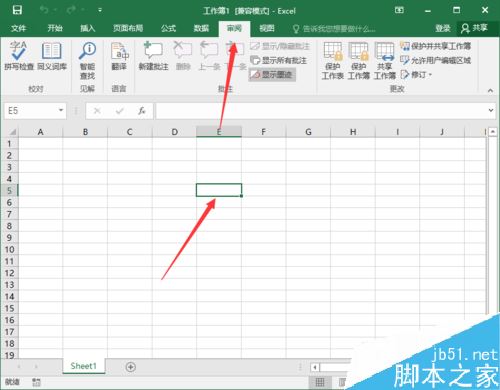Switch to the 插入 tab
500x390 pixels.
tap(88, 28)
